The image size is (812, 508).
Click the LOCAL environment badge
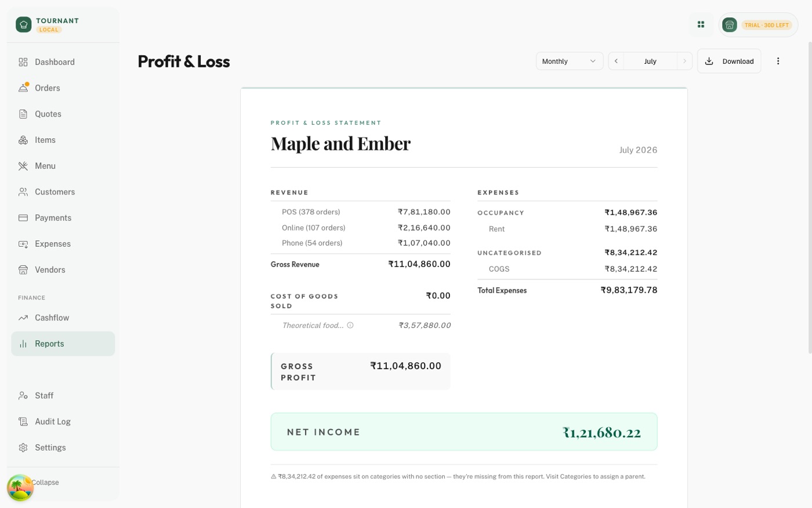49,30
